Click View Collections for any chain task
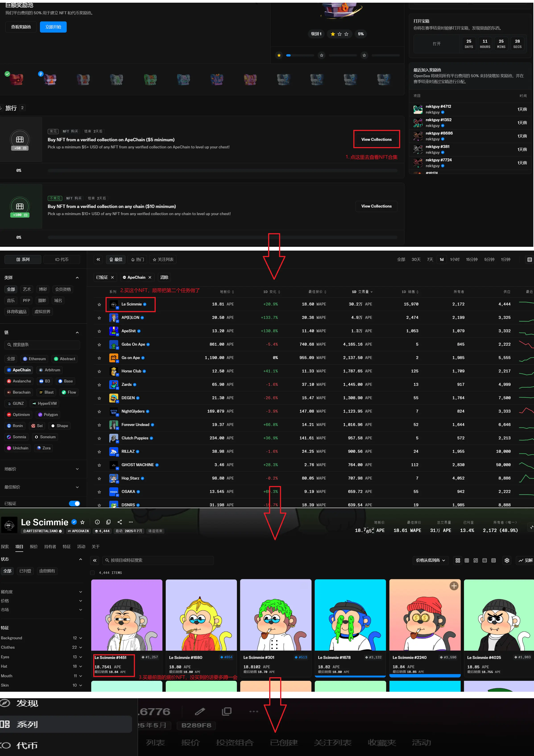This screenshot has height=756, width=534. (377, 206)
